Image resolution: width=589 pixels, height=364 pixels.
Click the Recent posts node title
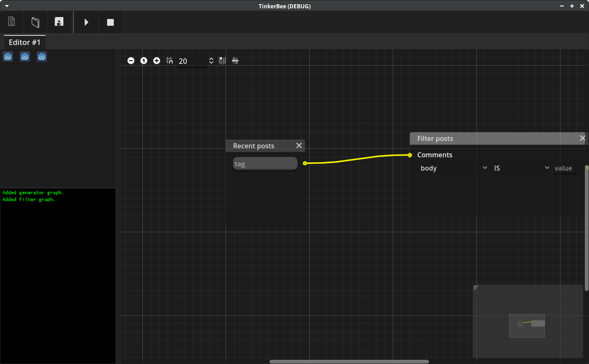tap(254, 146)
